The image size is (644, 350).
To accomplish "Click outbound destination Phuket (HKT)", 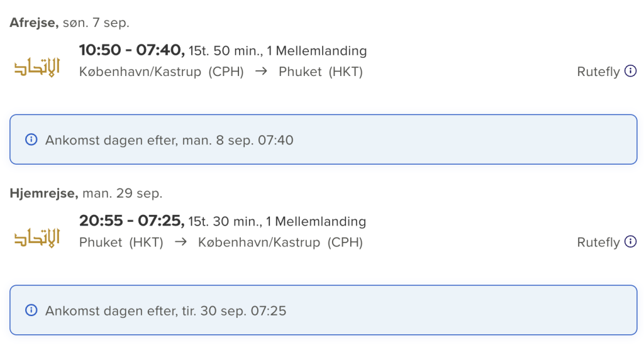I will 321,72.
